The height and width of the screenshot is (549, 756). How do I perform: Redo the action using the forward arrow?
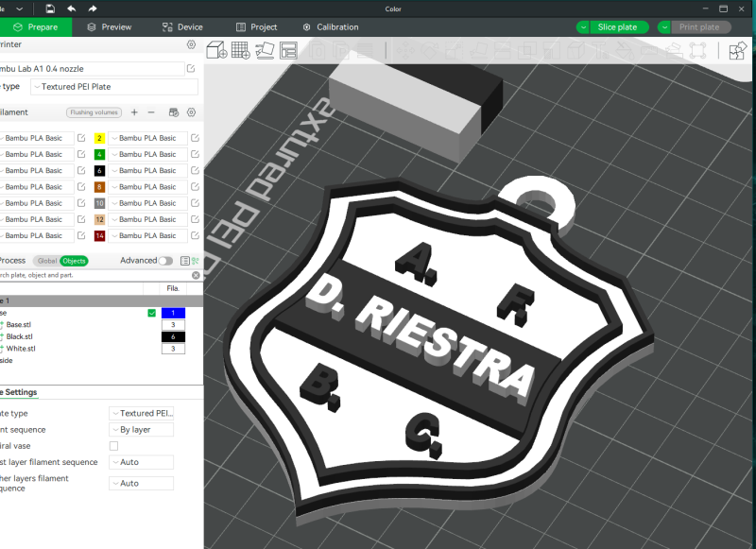(x=93, y=9)
